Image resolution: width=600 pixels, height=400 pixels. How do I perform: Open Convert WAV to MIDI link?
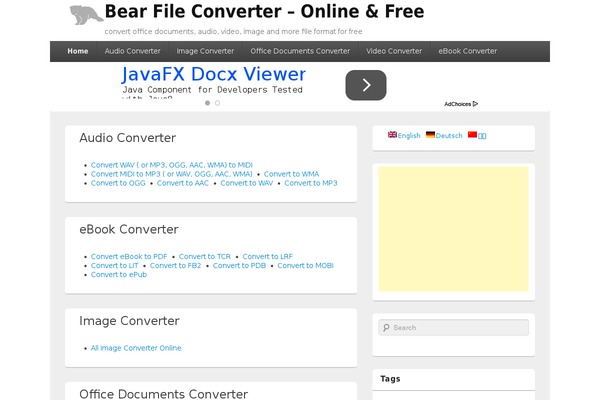(171, 165)
